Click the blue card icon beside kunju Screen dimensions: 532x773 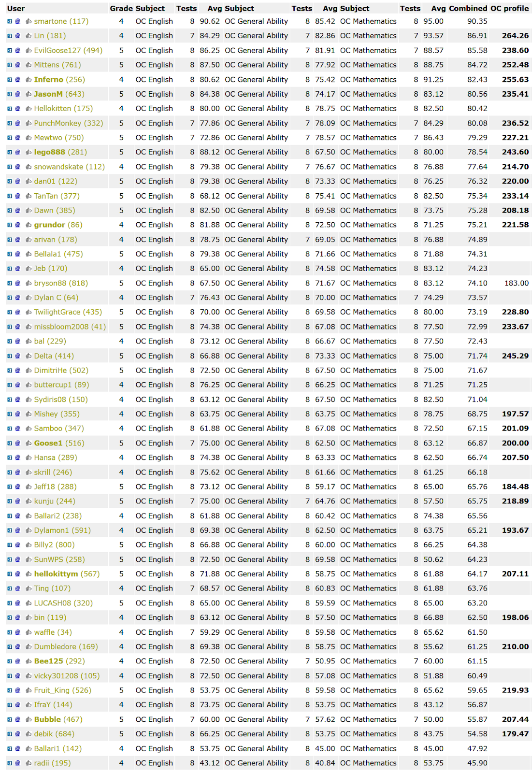[10, 501]
